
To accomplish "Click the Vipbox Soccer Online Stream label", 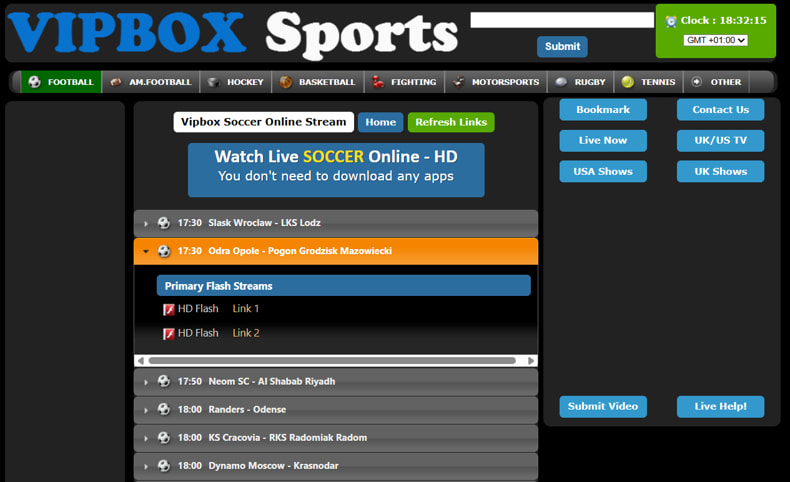I will 264,122.
